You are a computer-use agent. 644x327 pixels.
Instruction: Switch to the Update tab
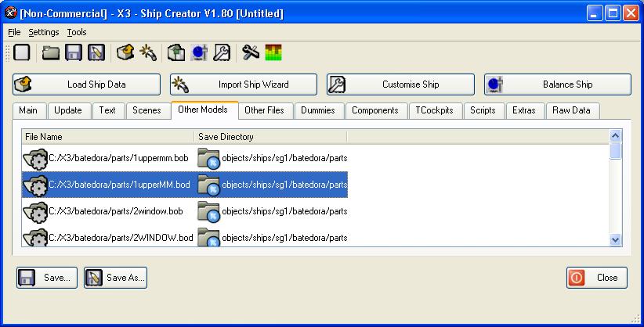(67, 110)
